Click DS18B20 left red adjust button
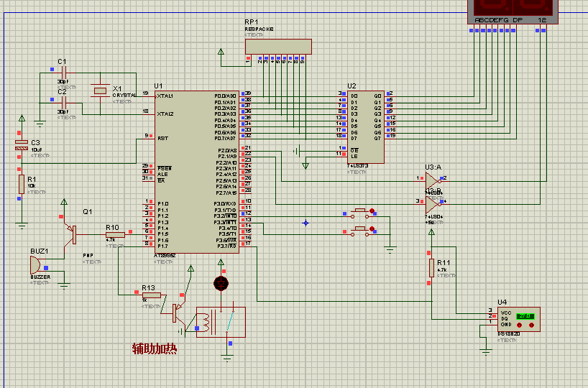The width and height of the screenshot is (588, 388). [x=520, y=325]
